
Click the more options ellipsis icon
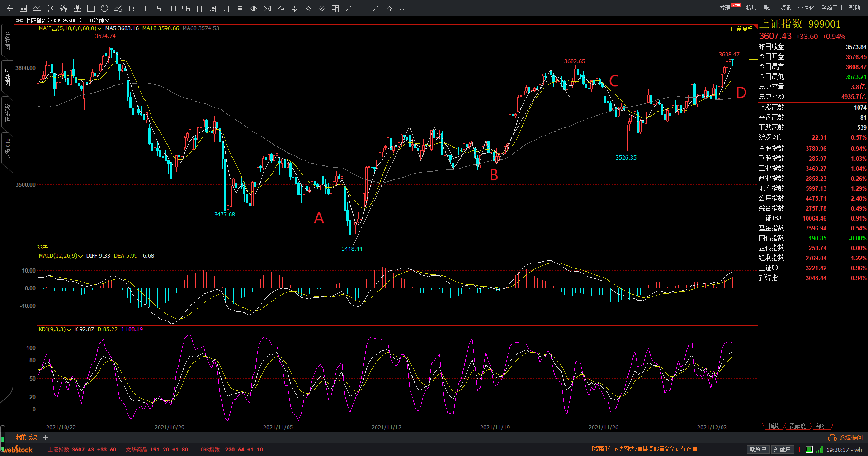(403, 9)
